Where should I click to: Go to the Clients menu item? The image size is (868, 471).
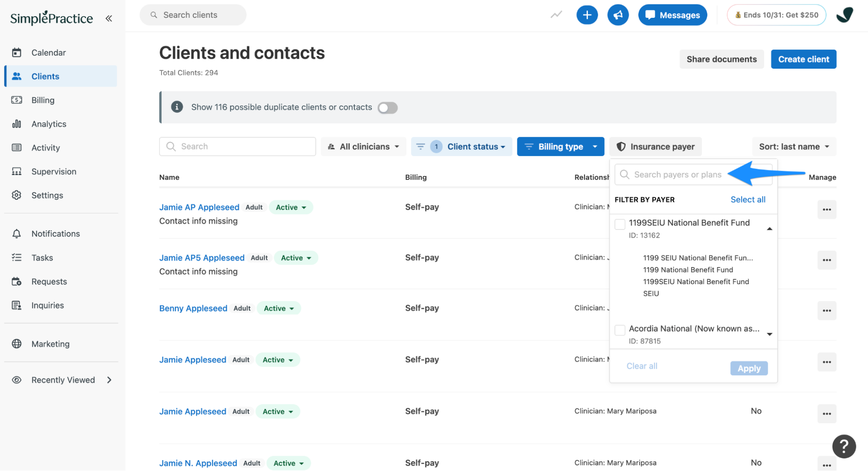[x=61, y=76]
